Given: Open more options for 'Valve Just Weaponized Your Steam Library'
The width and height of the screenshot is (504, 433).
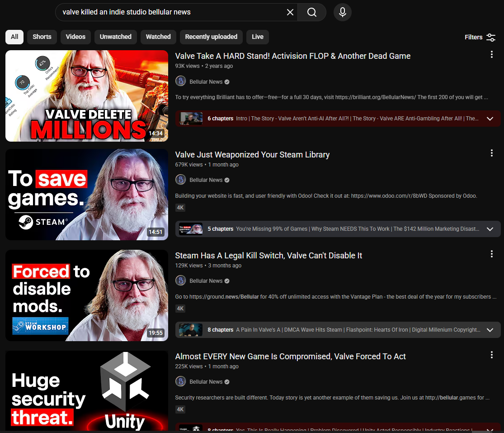Looking at the screenshot, I should [491, 153].
